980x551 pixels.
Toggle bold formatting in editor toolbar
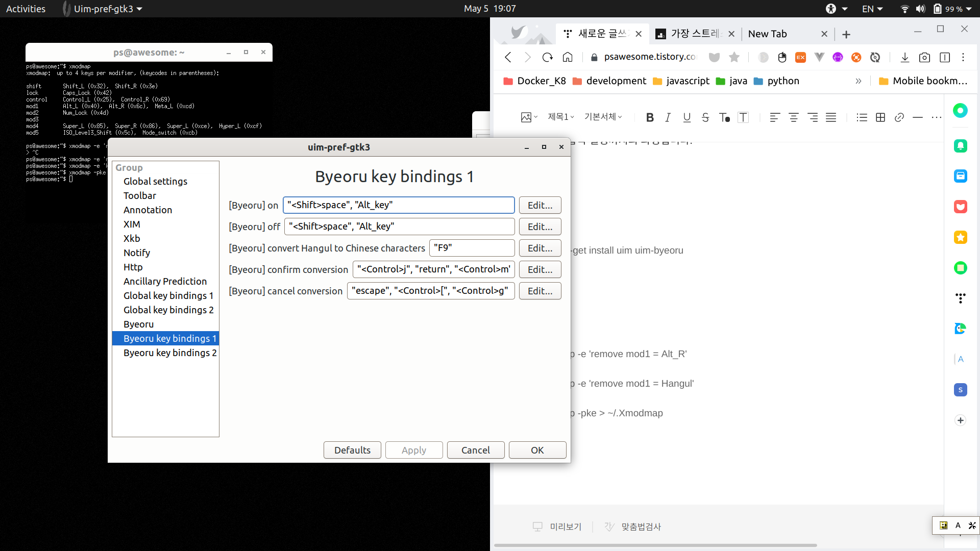point(650,117)
